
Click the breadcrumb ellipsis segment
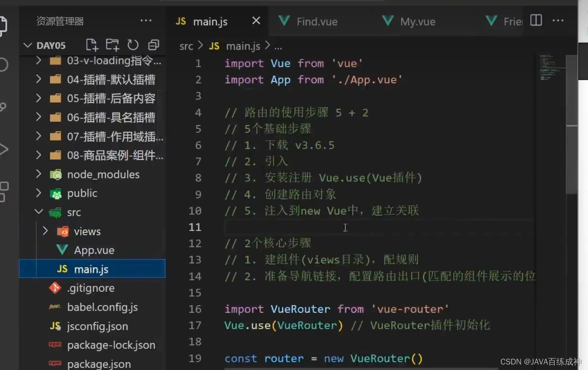tap(278, 48)
